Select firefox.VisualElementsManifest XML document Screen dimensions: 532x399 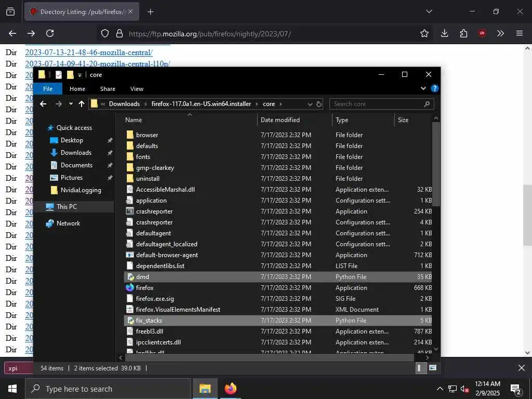point(278,310)
